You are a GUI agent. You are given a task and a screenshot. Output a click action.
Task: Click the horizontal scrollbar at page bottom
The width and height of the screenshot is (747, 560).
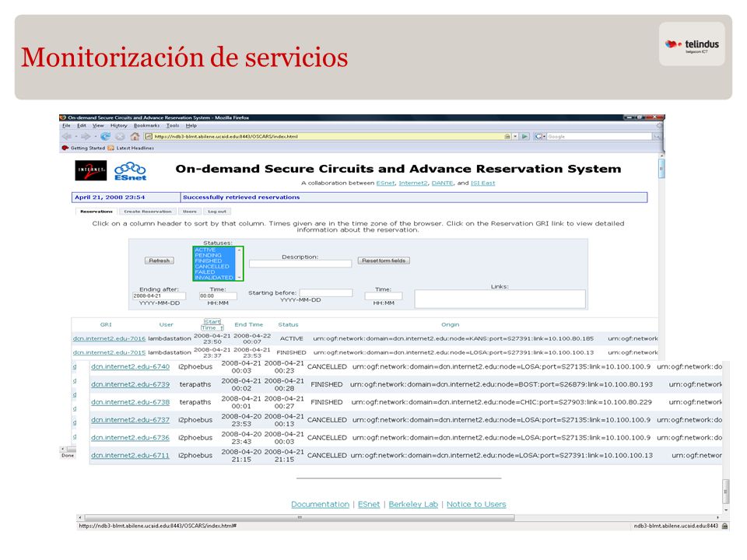tap(299, 517)
